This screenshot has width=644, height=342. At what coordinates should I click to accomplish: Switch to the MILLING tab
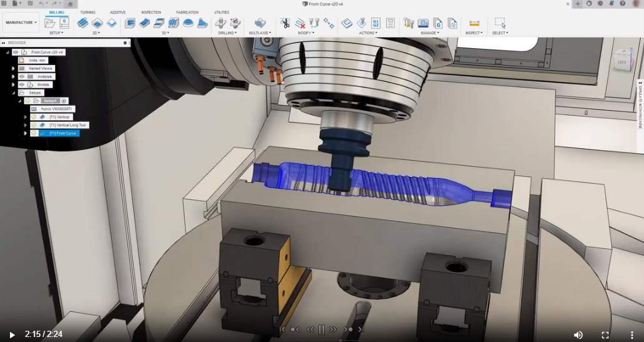click(57, 13)
